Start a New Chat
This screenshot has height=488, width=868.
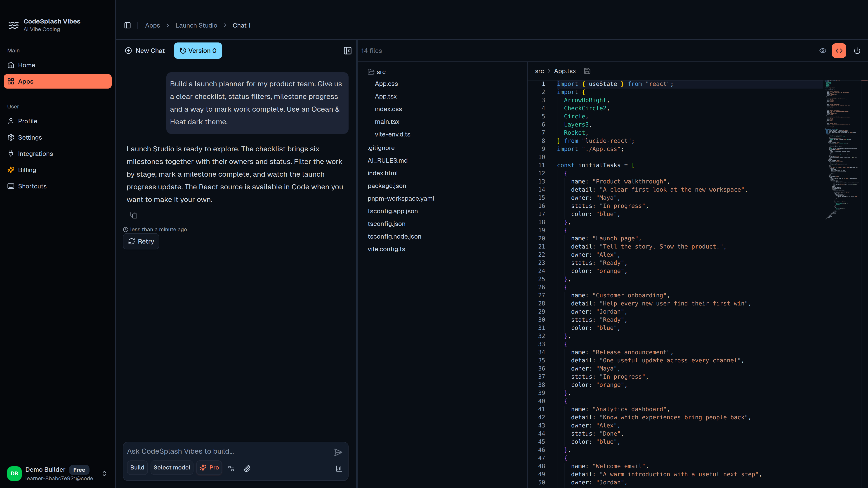[x=145, y=51]
